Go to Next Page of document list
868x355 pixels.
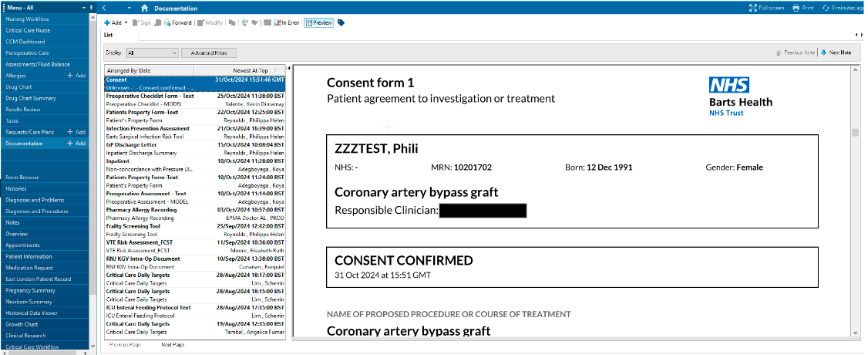(x=173, y=344)
